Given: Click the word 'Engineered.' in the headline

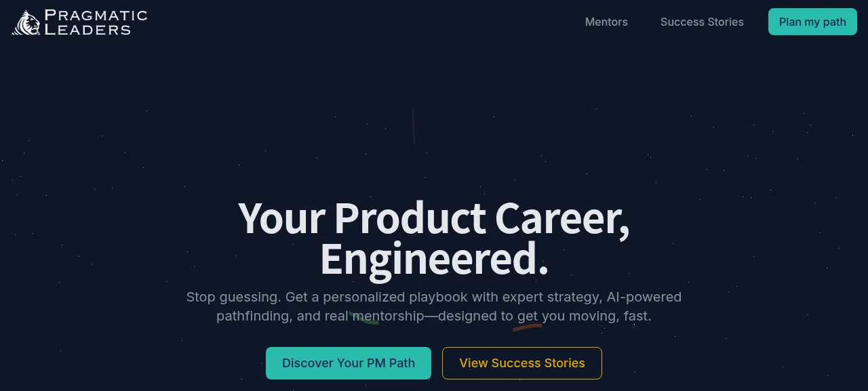Looking at the screenshot, I should coord(434,260).
